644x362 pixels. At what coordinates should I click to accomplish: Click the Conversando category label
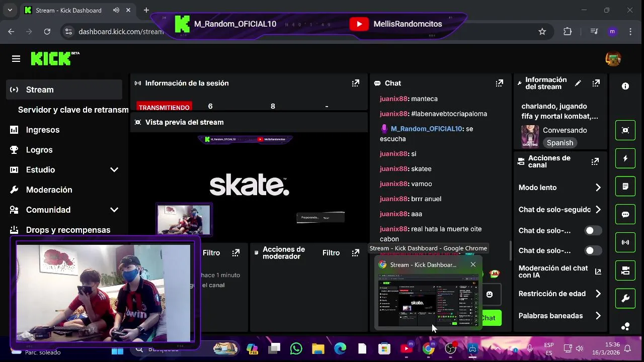point(565,130)
